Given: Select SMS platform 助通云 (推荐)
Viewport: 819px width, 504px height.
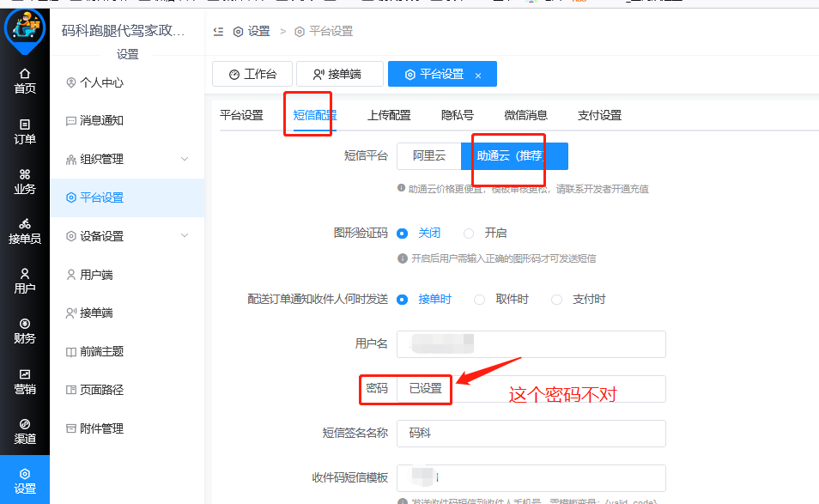Looking at the screenshot, I should coord(514,155).
